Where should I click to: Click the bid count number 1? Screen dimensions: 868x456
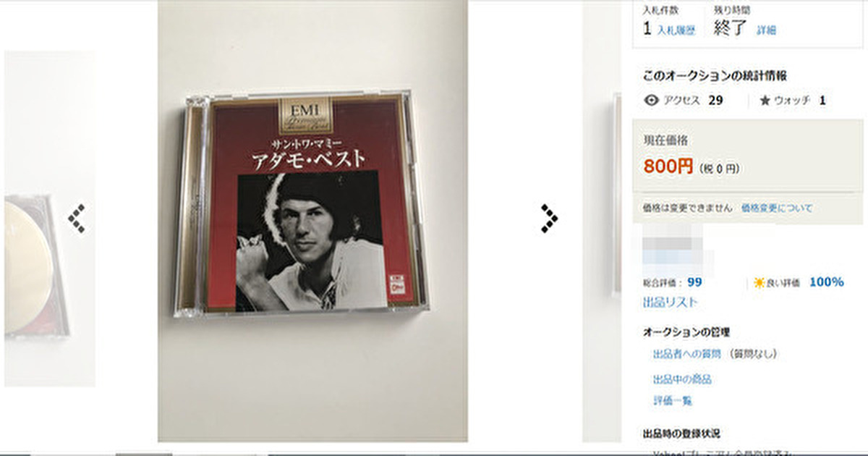(647, 29)
